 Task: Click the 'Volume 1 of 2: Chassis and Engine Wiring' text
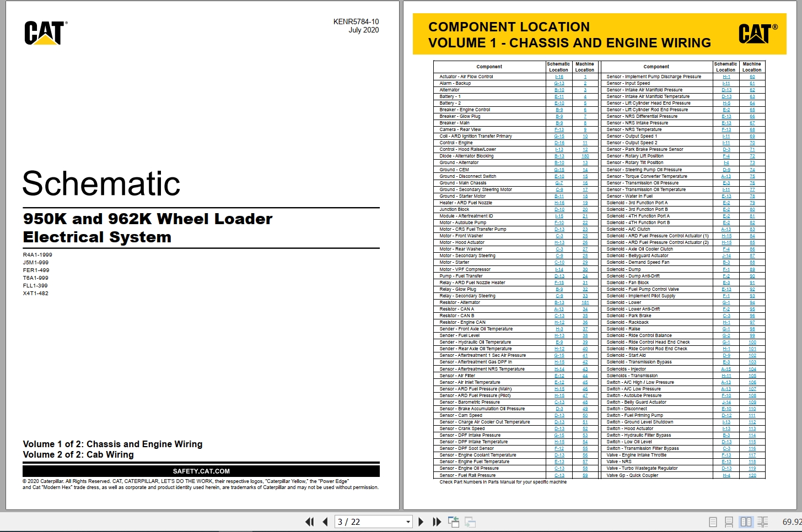coord(112,444)
